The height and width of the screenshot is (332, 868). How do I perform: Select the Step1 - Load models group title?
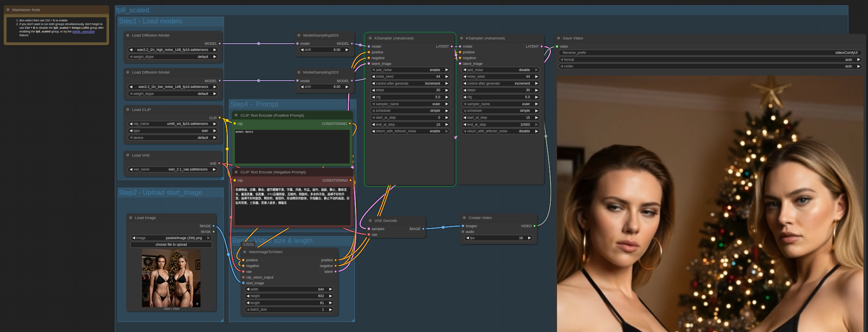[151, 21]
